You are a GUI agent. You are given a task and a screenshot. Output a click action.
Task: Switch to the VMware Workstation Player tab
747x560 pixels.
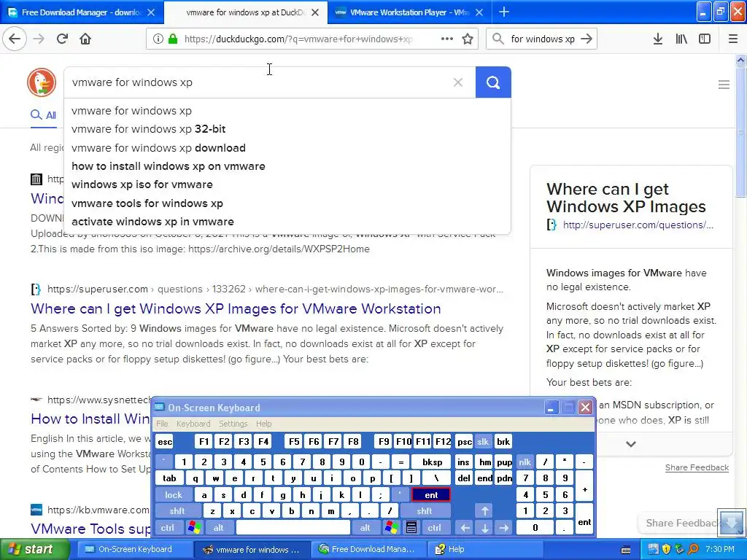pos(409,12)
